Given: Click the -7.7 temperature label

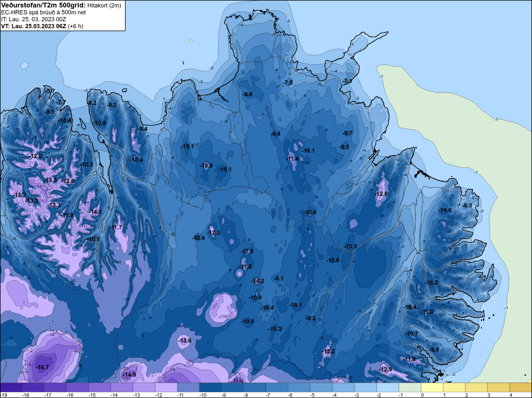Looking at the screenshot, I should pos(61,102).
